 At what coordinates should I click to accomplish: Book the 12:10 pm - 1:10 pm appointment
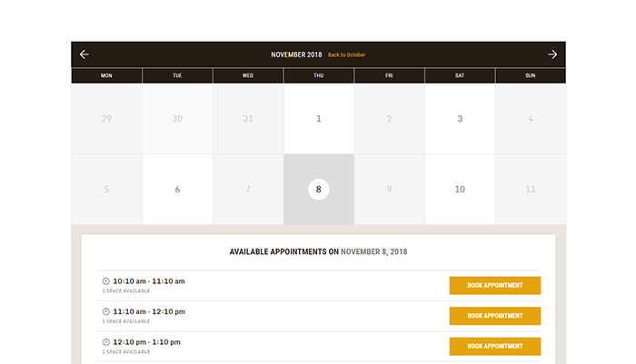495,346
